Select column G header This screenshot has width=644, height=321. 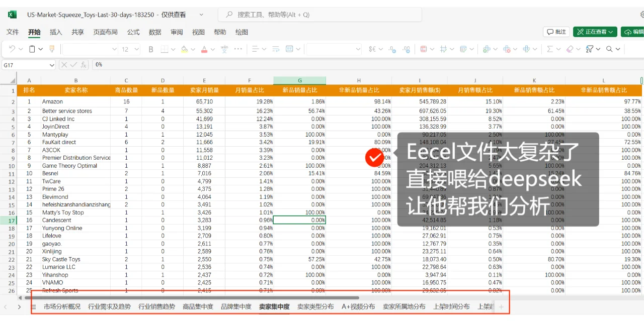tap(300, 80)
